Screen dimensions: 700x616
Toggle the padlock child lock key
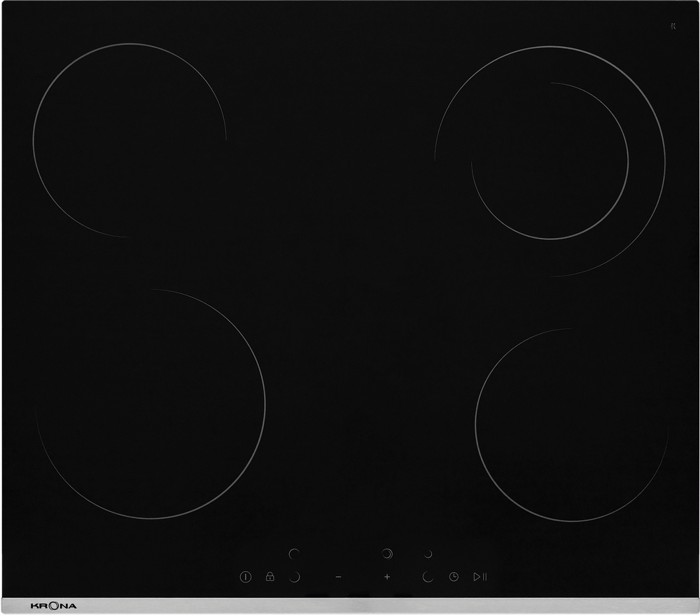[269, 577]
